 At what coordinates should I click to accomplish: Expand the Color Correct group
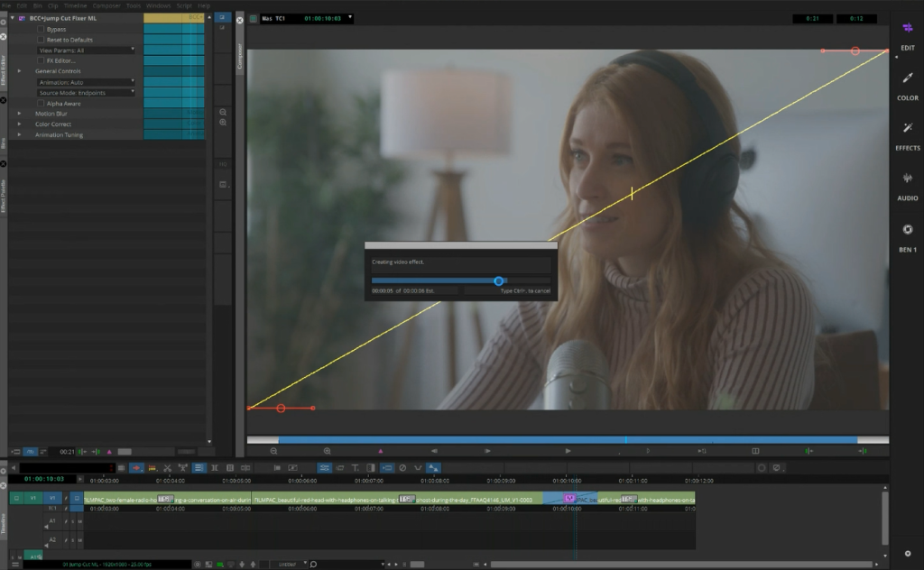(20, 124)
